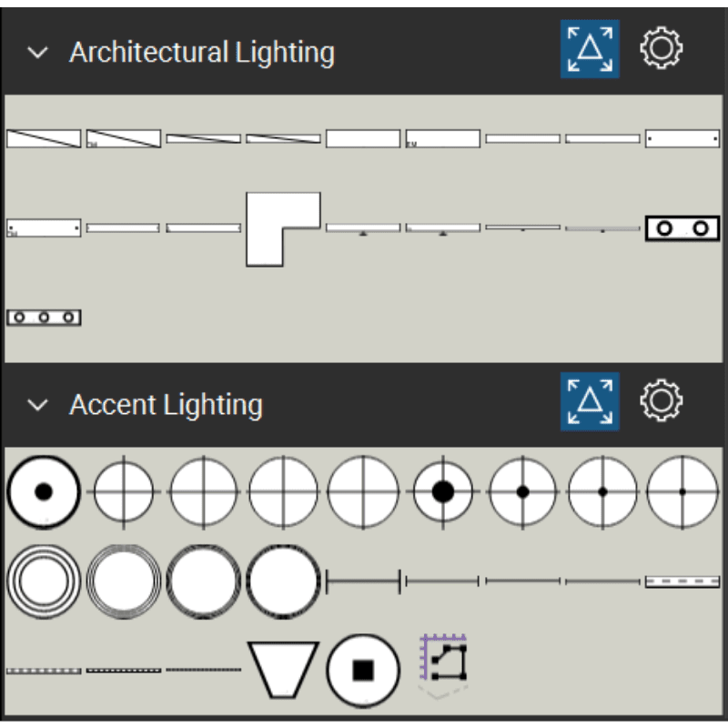Open Architectural Lighting settings gear
The width and height of the screenshot is (728, 728).
click(x=662, y=48)
